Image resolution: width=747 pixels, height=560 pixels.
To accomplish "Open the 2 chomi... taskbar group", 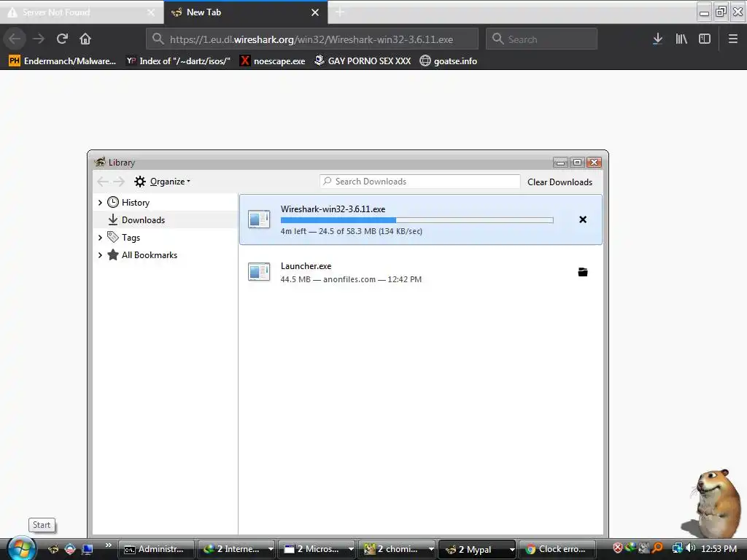I will (396, 549).
